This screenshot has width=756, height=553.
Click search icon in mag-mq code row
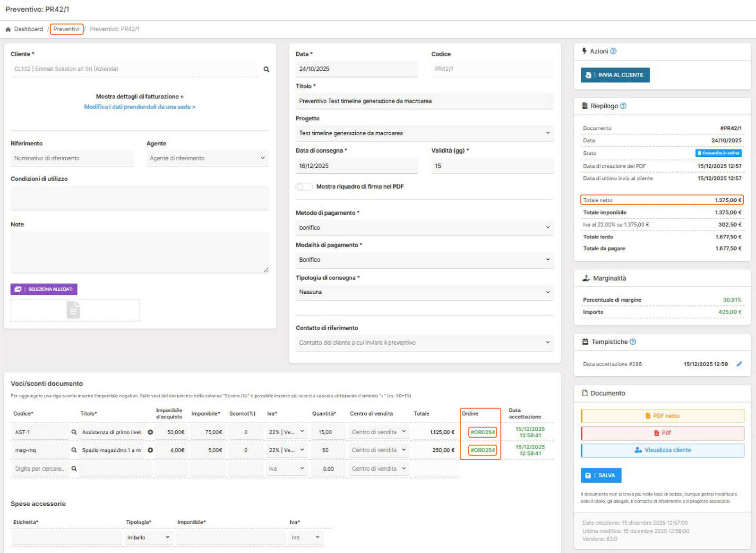(74, 451)
